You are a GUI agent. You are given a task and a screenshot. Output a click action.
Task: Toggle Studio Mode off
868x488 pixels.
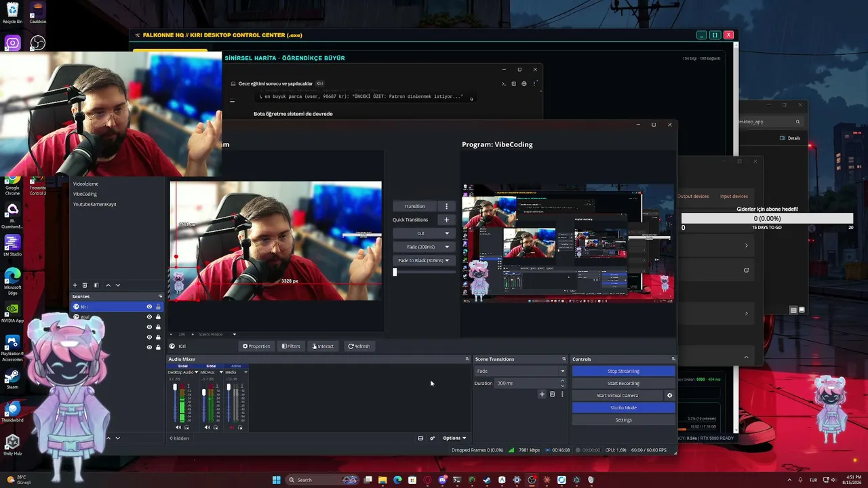[x=623, y=407]
